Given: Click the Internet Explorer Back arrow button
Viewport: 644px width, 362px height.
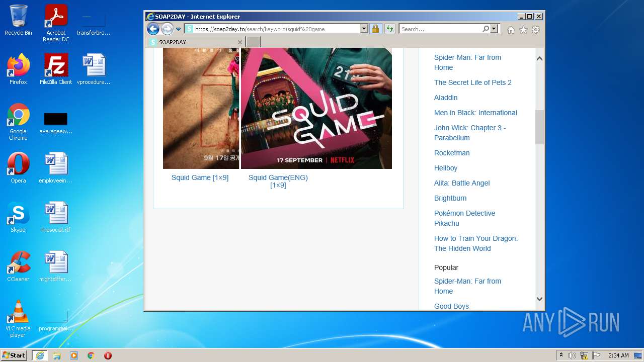Looking at the screenshot, I should pos(153,29).
